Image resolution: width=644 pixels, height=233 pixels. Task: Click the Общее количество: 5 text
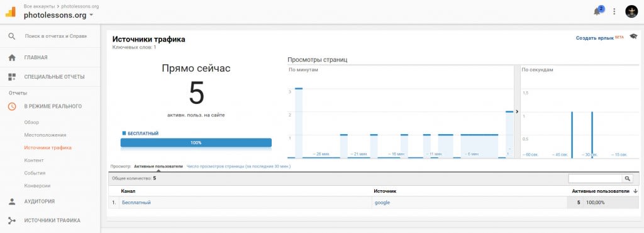pos(134,178)
